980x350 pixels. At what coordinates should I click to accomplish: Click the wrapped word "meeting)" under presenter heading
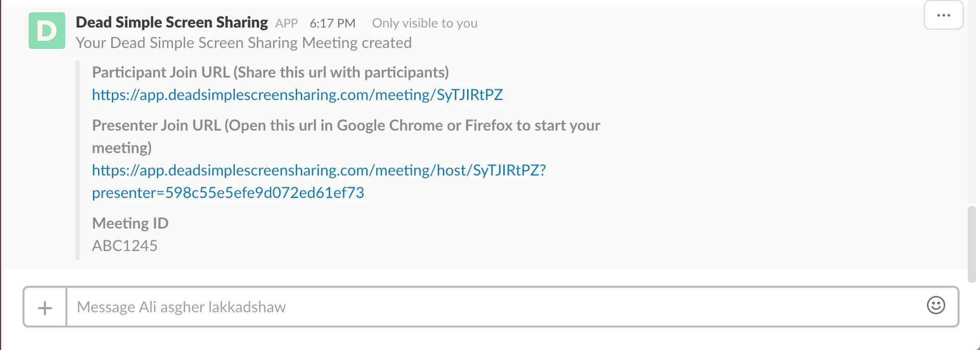[121, 148]
